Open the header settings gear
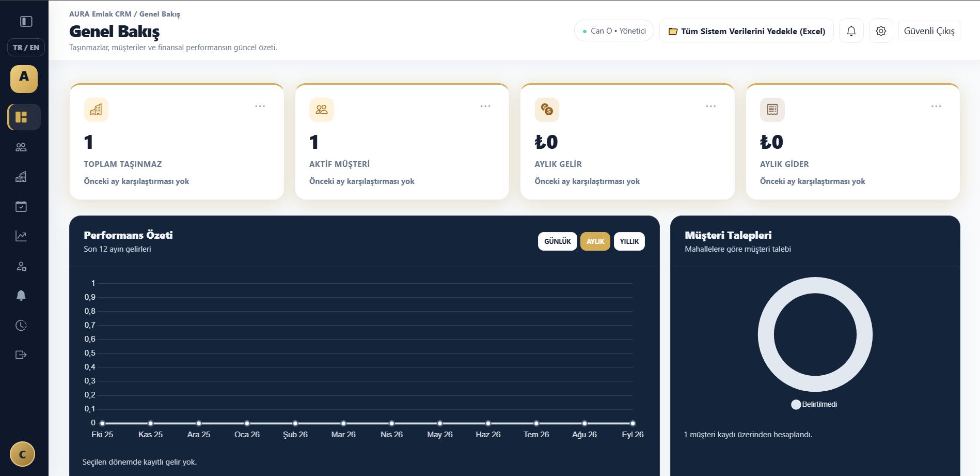The width and height of the screenshot is (980, 476). (881, 31)
